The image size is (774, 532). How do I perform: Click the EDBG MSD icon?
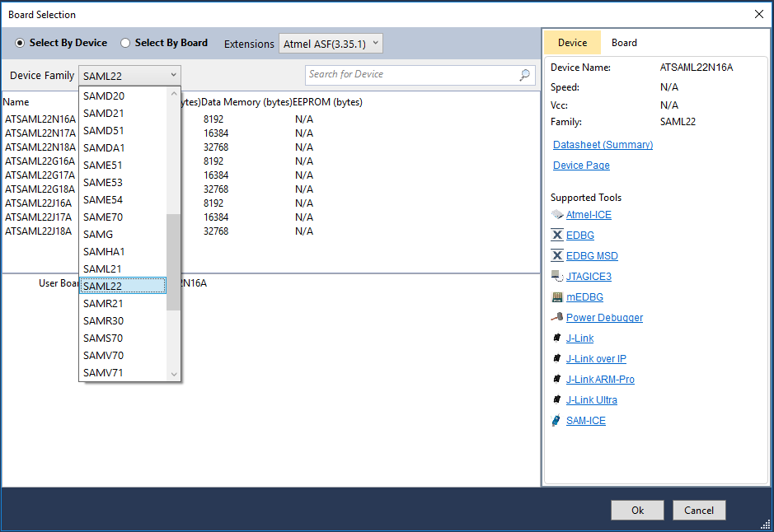[x=557, y=256]
